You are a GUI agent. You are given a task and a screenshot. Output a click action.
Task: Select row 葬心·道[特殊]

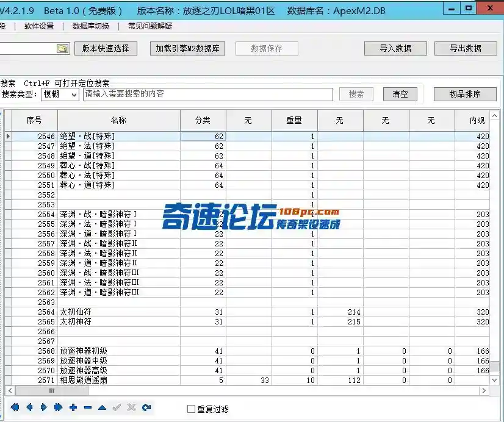248,185
